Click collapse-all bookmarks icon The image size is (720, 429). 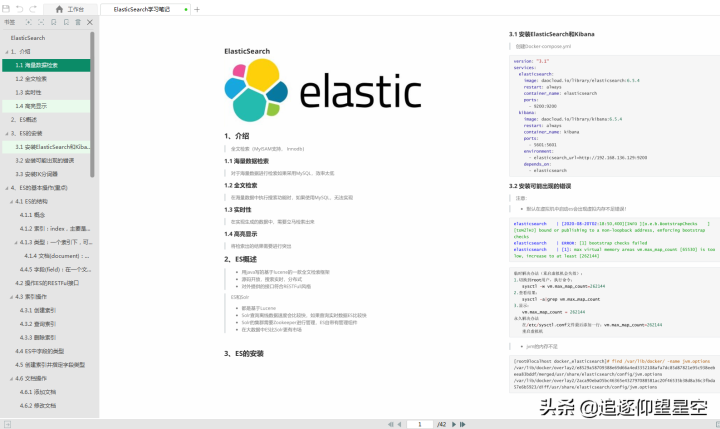tap(41, 22)
